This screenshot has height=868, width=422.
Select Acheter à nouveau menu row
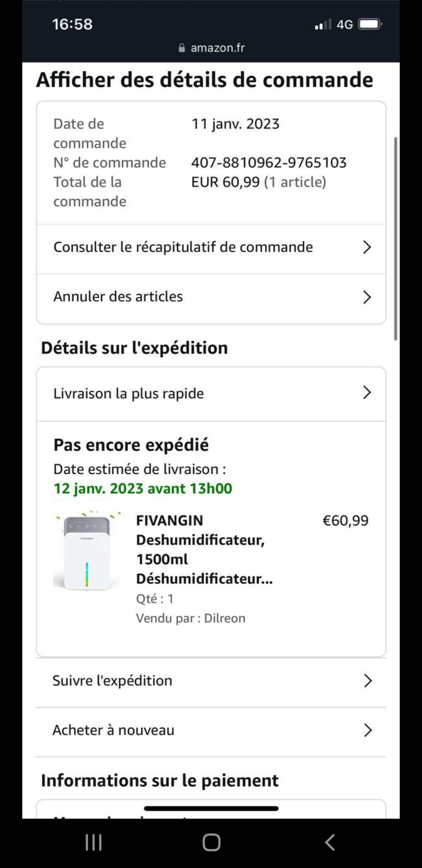pyautogui.click(x=211, y=731)
